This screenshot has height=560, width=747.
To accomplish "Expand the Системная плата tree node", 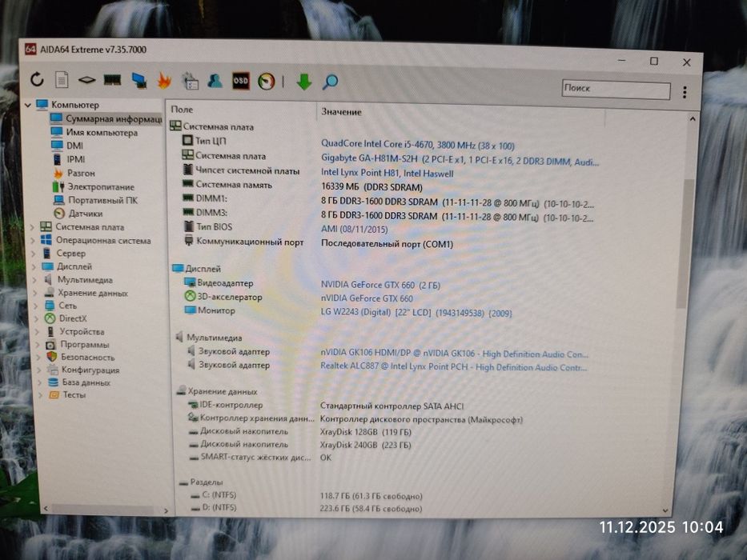I will [x=32, y=227].
